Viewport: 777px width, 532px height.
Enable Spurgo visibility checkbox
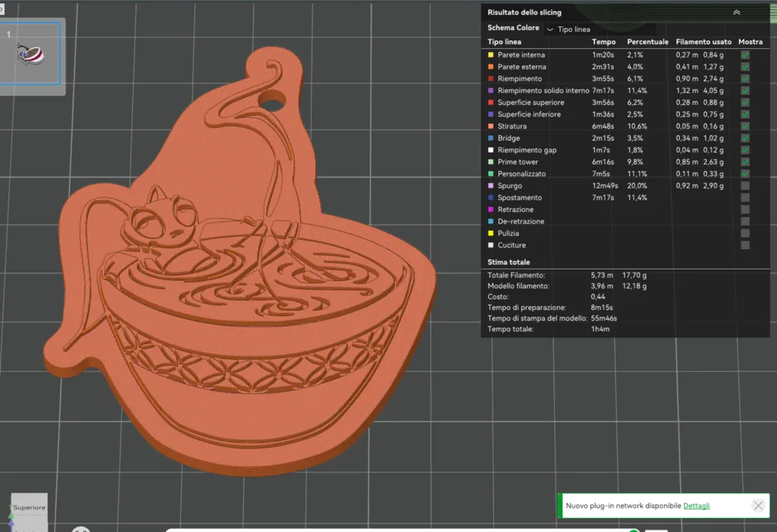pos(745,186)
